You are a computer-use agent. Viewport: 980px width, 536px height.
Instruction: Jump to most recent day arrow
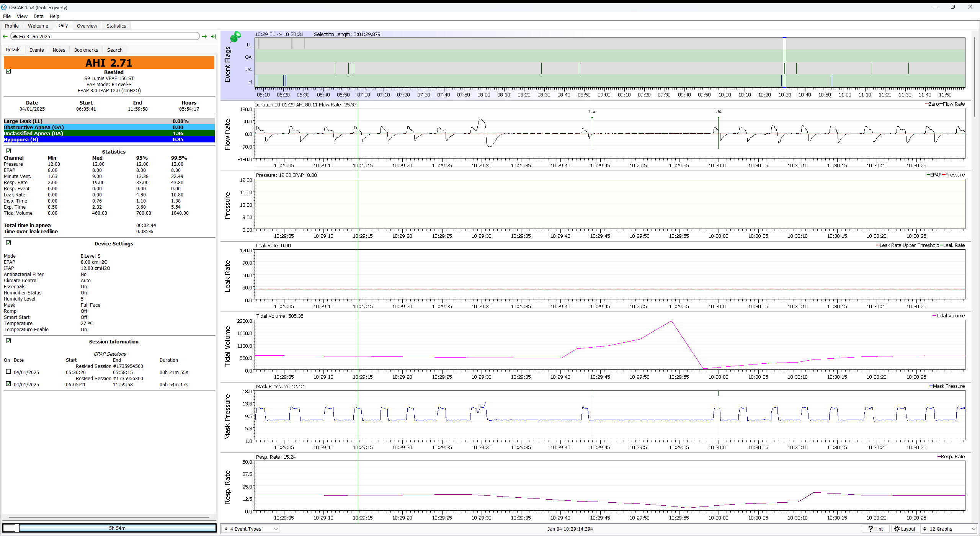(x=214, y=36)
